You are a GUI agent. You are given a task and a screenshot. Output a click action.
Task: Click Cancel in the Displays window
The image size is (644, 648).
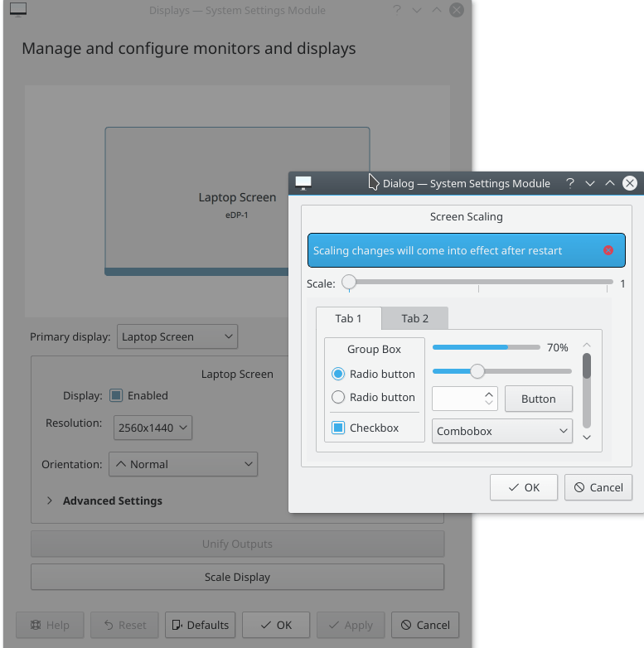click(425, 625)
